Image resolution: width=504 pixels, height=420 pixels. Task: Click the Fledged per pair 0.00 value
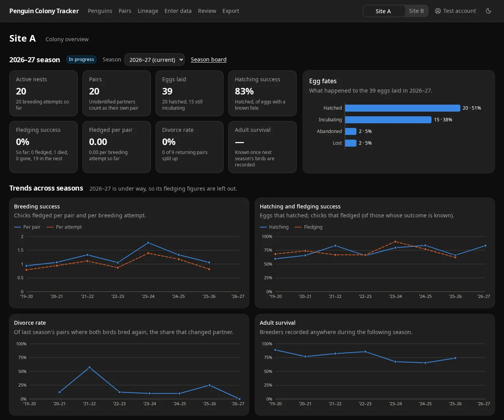point(98,142)
